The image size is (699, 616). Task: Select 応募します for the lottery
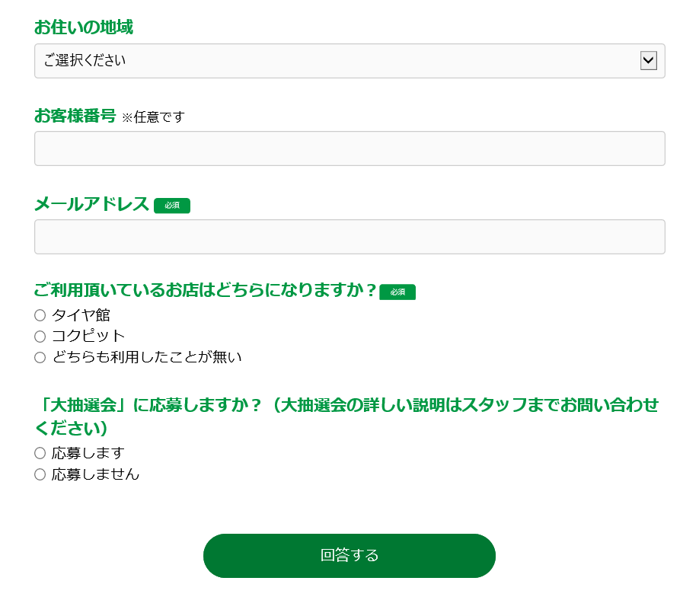coord(40,453)
